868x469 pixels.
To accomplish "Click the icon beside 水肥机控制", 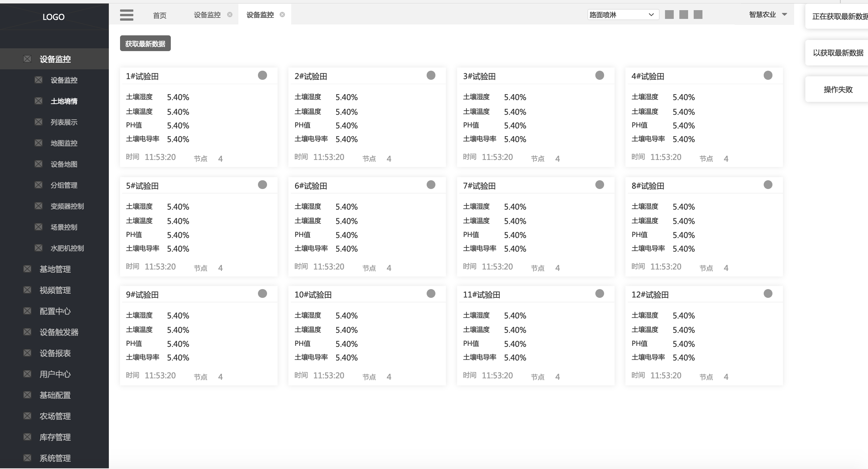I will tap(38, 248).
